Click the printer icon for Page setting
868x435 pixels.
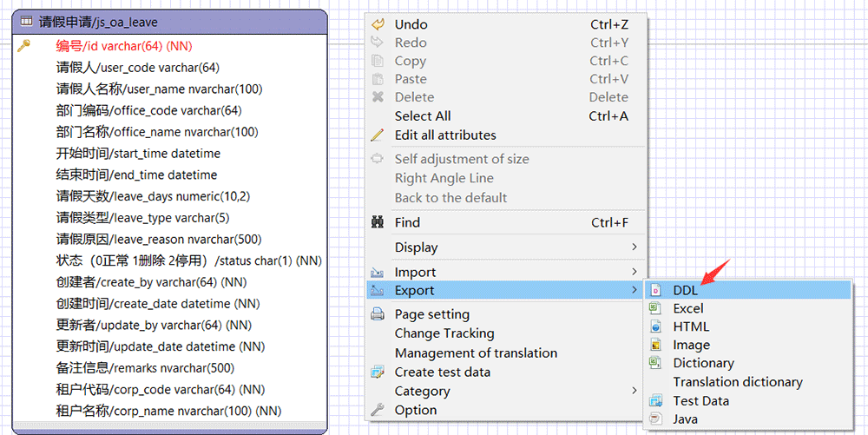[x=378, y=314]
